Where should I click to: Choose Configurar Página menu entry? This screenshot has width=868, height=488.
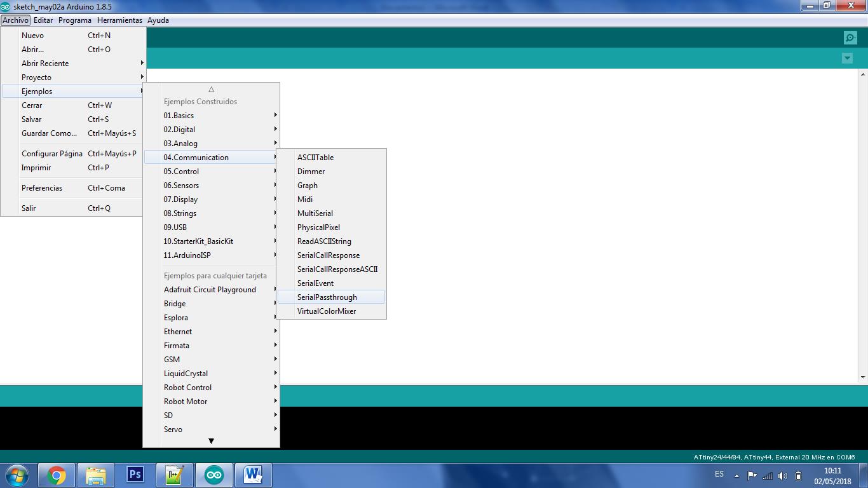[x=73, y=154]
